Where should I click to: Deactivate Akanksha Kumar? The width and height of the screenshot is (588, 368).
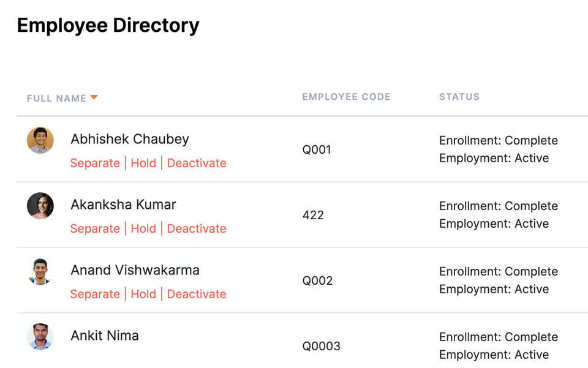(x=197, y=228)
